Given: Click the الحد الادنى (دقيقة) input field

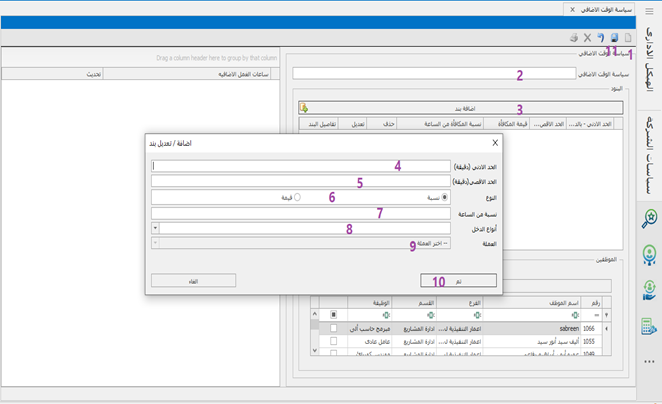Looking at the screenshot, I should click(x=300, y=167).
